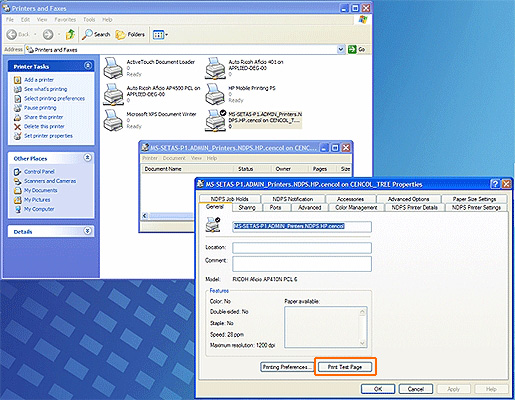Click the Up folder toolbar icon
515x400 pixels.
pyautogui.click(x=70, y=34)
